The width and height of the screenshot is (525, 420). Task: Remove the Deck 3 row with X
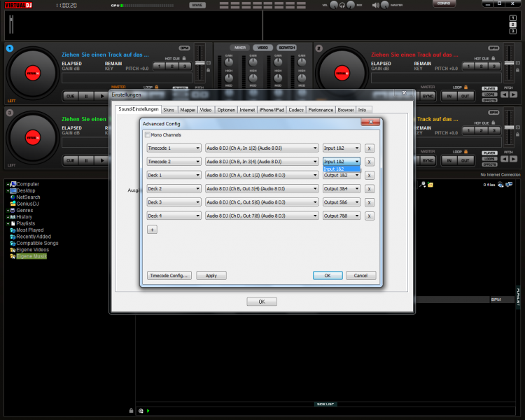pos(370,202)
